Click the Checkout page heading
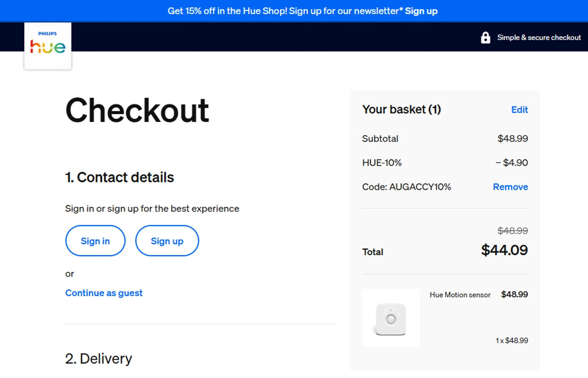 click(137, 110)
